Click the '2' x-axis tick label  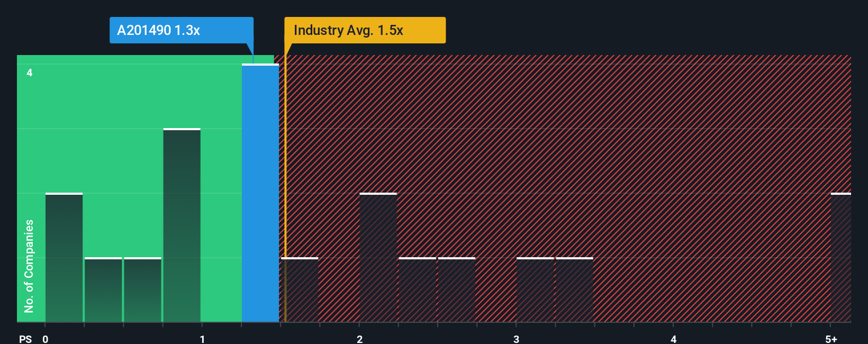(359, 339)
